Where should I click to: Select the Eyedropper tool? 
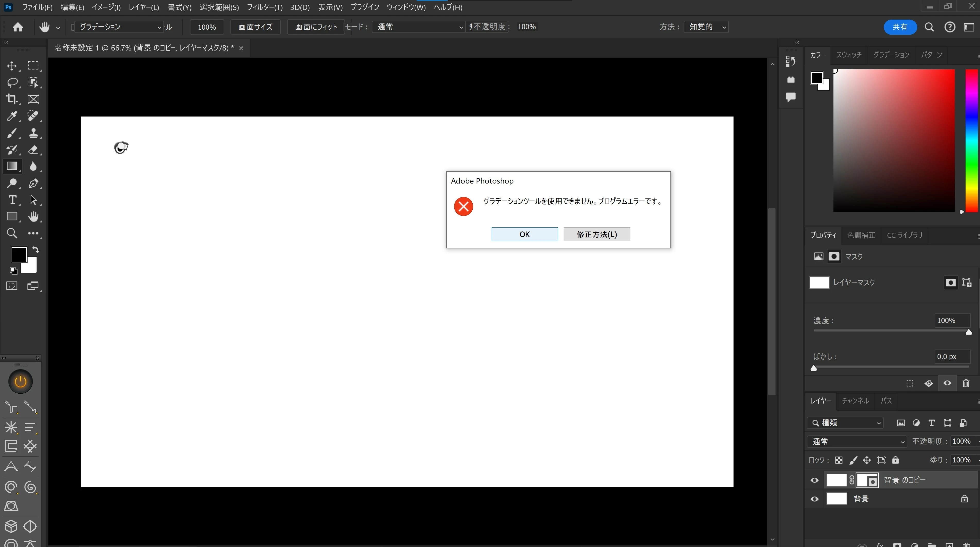12,116
